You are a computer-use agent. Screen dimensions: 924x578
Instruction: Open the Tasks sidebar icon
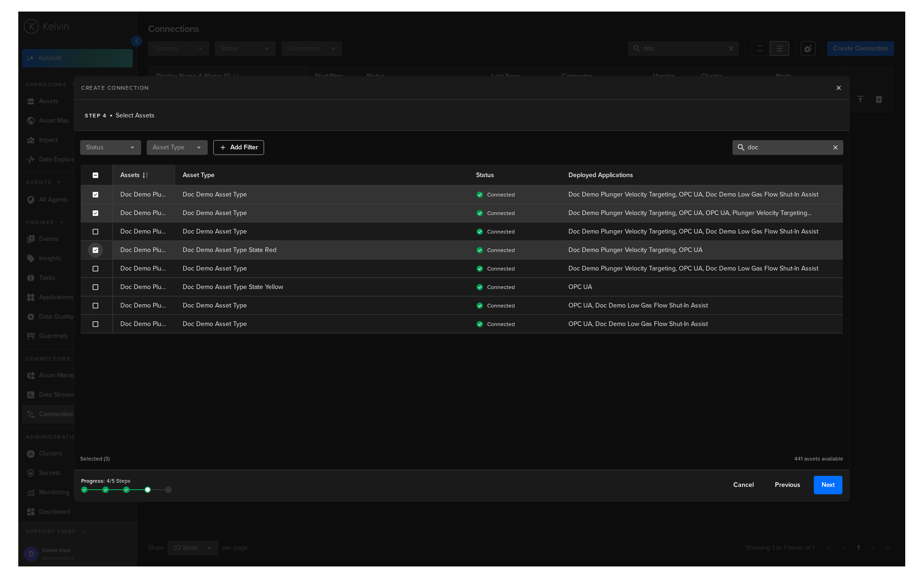pyautogui.click(x=31, y=278)
